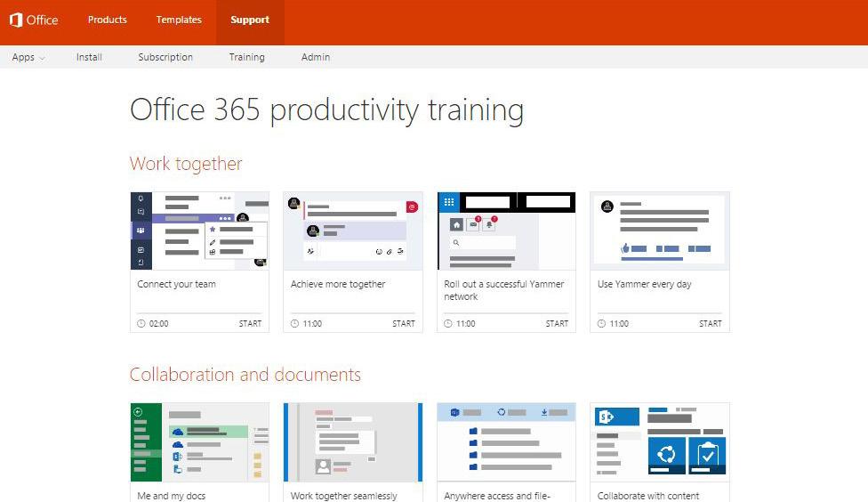Screen dimensions: 868x502
Task: Open the Training section
Action: (x=247, y=57)
